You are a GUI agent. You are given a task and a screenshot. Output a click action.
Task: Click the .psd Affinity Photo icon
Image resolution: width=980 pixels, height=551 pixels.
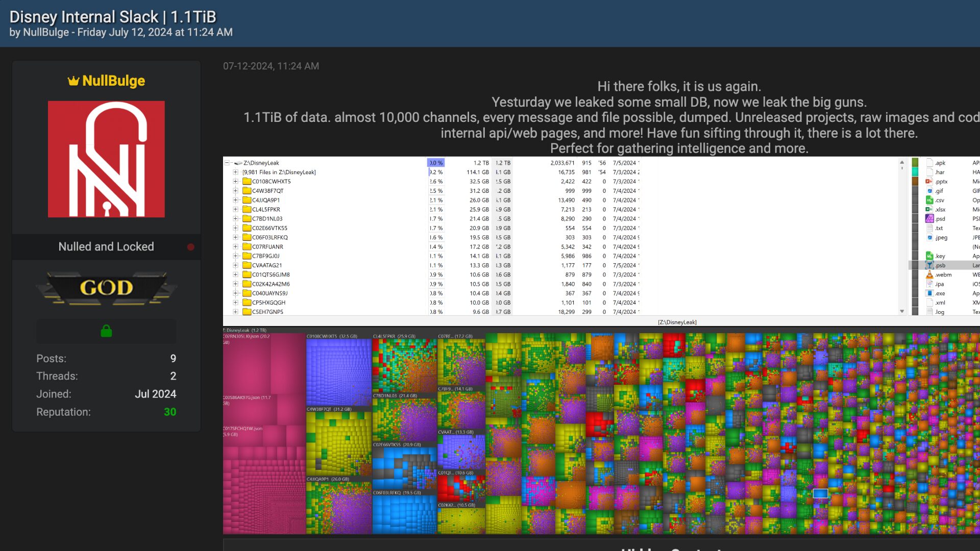click(929, 218)
